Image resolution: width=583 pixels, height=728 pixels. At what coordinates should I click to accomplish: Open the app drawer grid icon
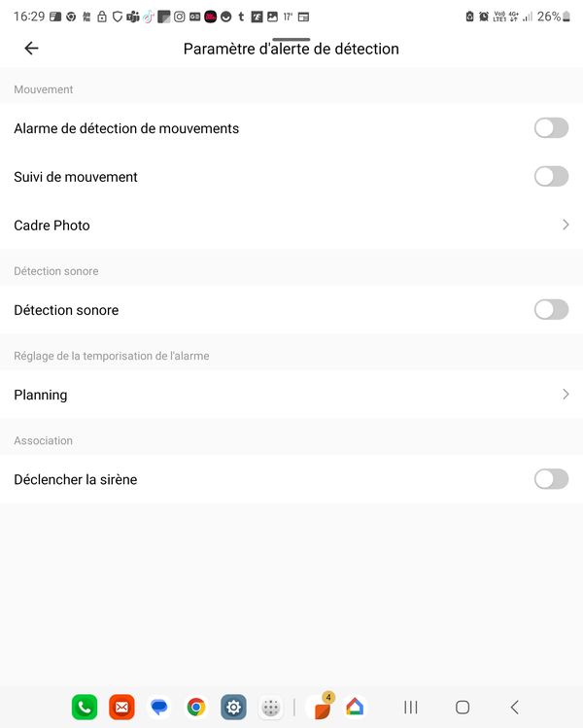[x=271, y=708]
